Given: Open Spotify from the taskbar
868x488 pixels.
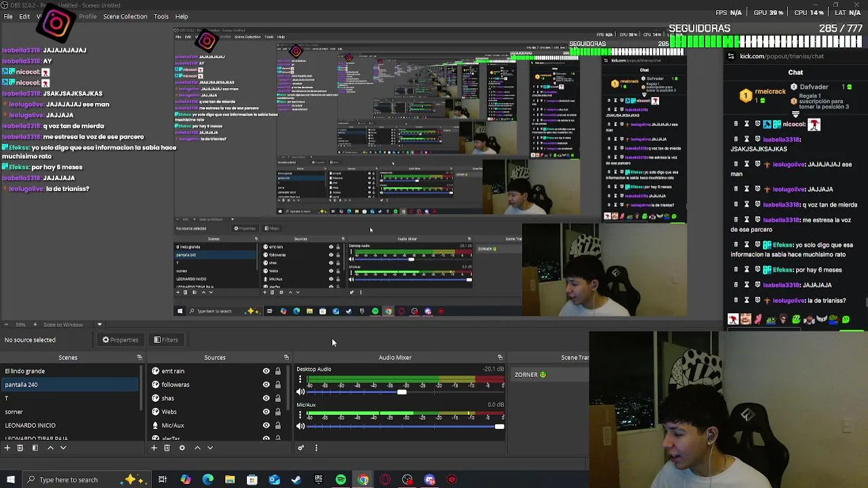Looking at the screenshot, I should click(x=340, y=480).
